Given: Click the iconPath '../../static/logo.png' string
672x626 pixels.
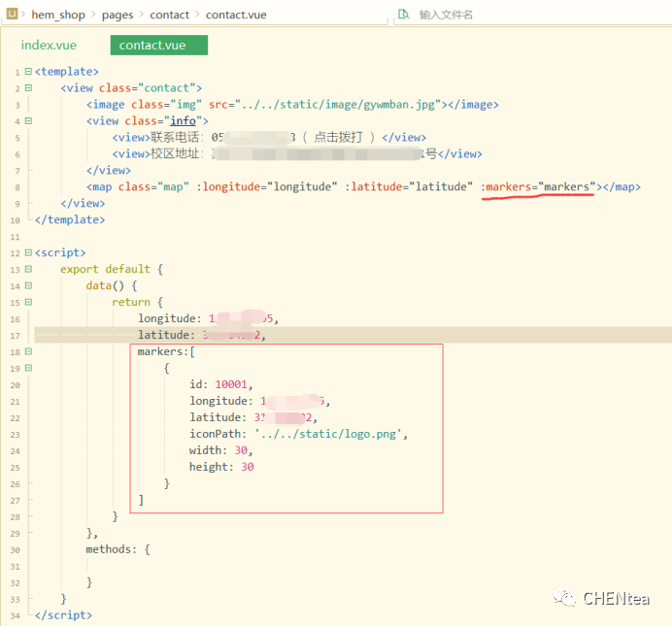Looking at the screenshot, I should click(x=328, y=434).
